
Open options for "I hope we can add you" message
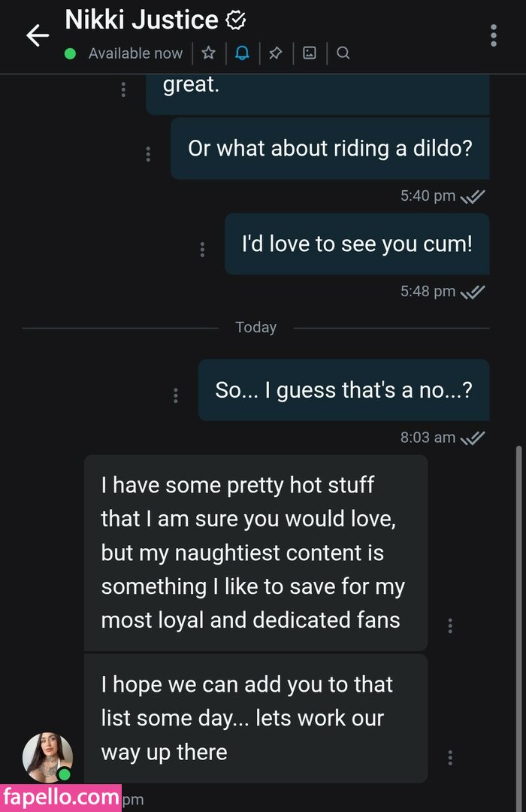pos(450,757)
